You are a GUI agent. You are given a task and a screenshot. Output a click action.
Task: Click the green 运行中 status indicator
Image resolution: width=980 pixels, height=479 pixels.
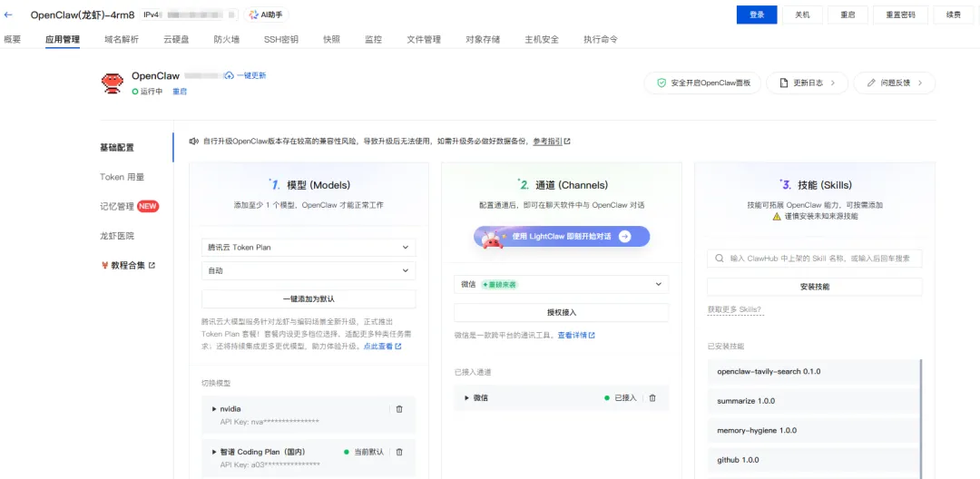(x=134, y=92)
